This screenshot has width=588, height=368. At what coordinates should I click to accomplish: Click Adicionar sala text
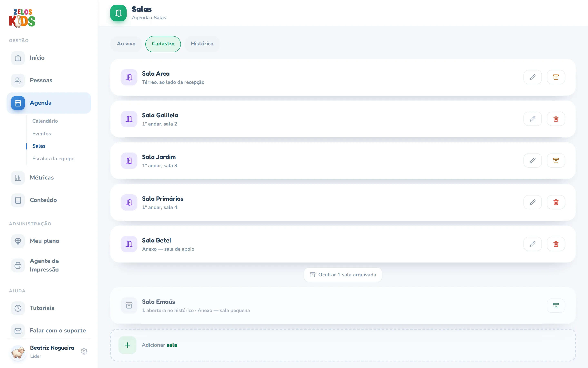pos(159,345)
